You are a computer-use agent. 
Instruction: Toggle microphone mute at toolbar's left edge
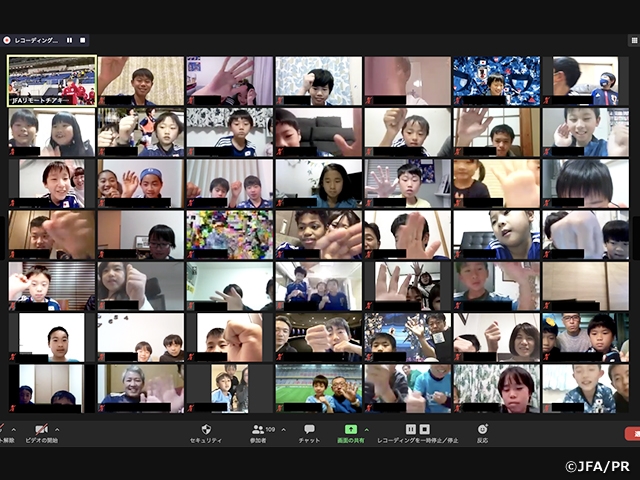(x=5, y=429)
